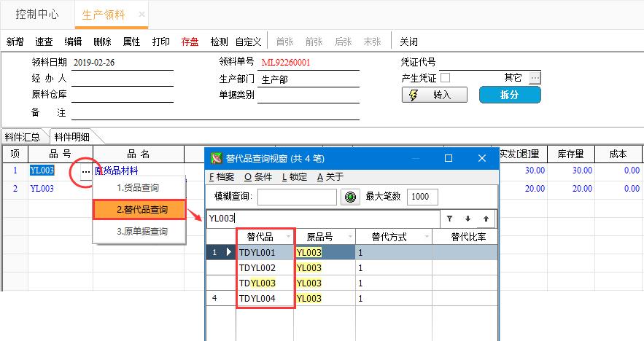Click the up arrow in search bar

click(x=486, y=218)
